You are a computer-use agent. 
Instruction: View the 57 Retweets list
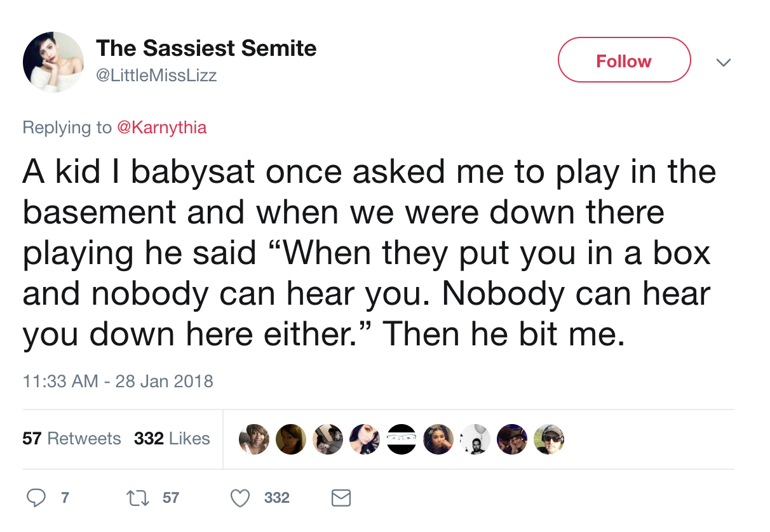(71, 439)
